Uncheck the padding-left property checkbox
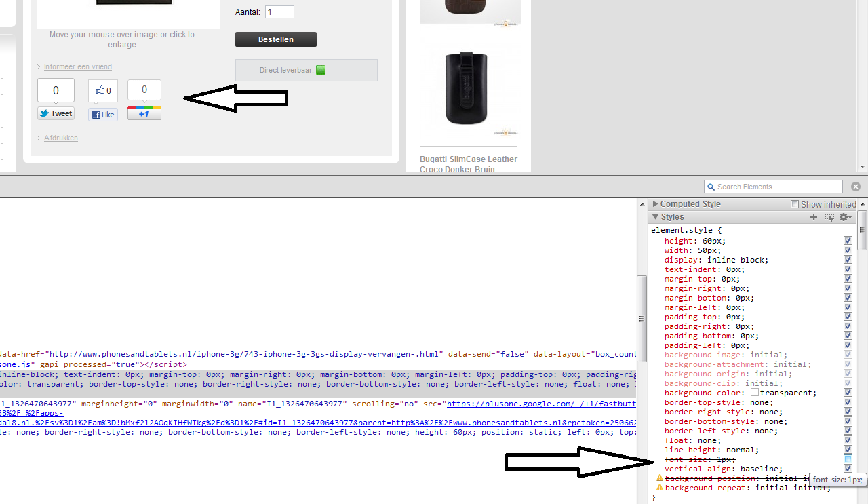 coord(848,345)
